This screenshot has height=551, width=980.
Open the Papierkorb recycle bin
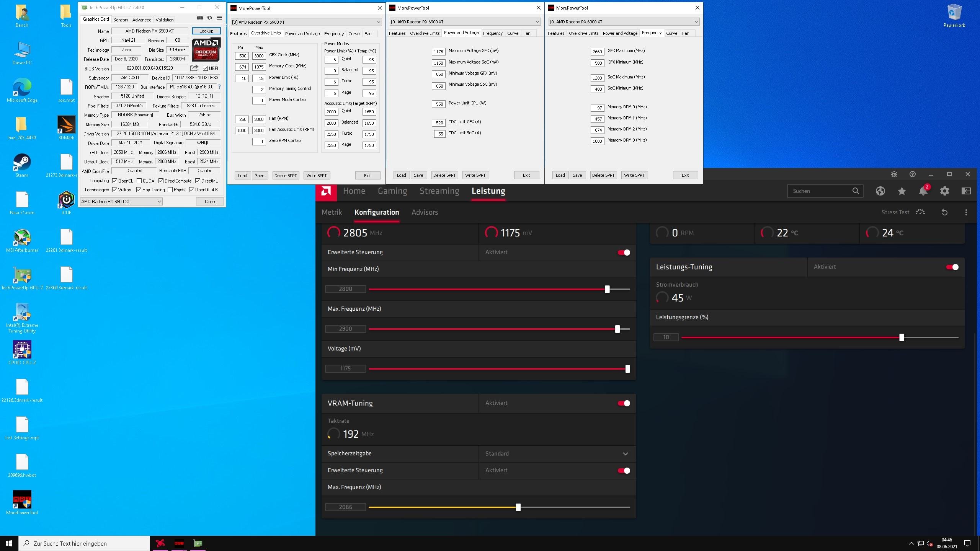coord(954,15)
